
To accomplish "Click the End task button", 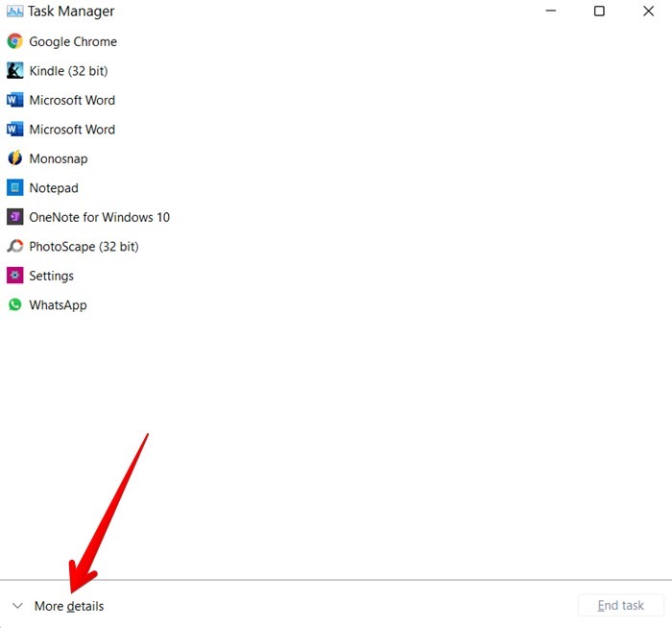I will [x=620, y=605].
